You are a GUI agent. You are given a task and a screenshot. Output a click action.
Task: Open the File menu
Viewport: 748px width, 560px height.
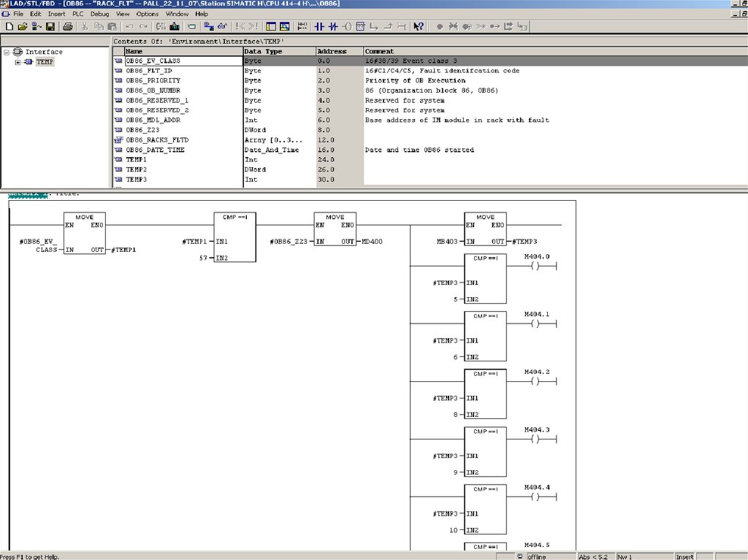pyautogui.click(x=18, y=14)
